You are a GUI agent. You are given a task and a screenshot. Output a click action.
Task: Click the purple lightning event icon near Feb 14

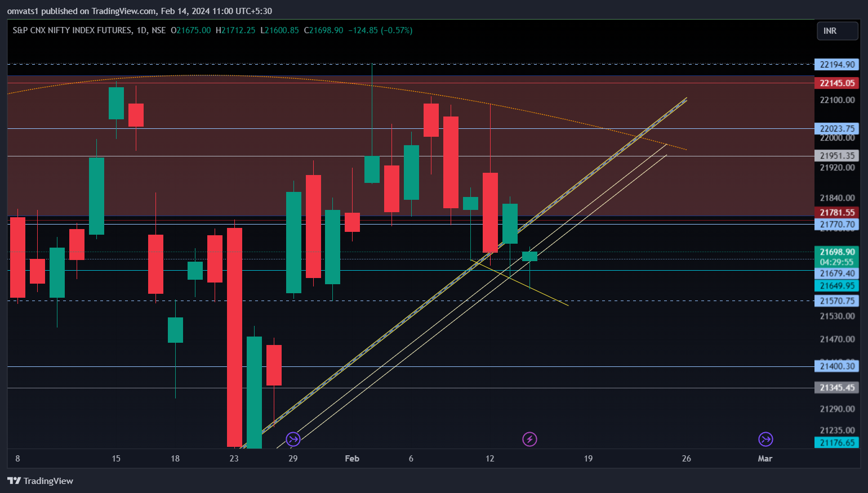(529, 439)
